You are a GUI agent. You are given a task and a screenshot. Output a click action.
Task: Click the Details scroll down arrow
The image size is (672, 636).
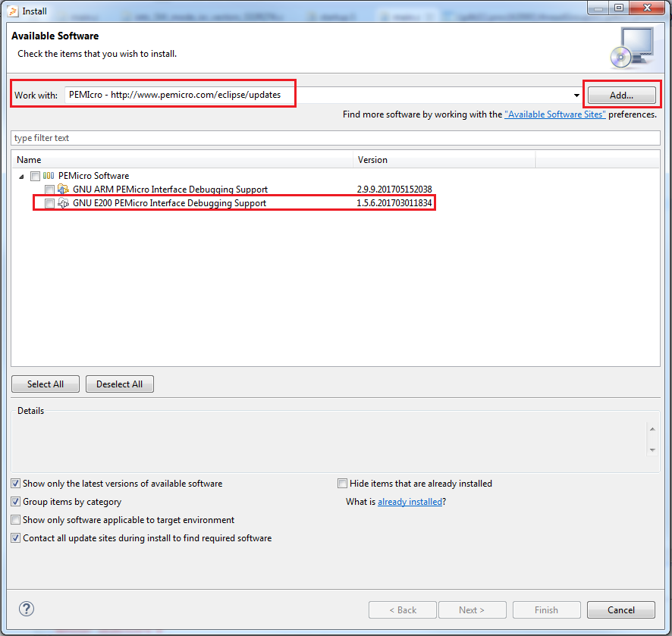652,450
